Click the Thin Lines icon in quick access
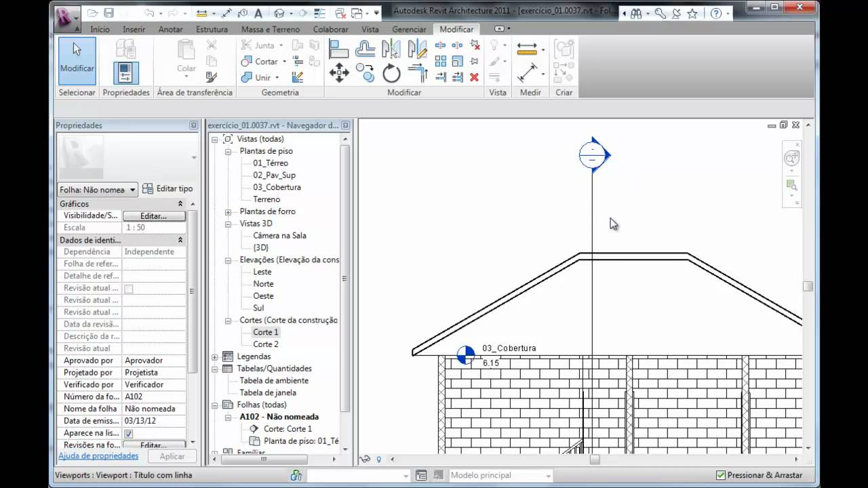The height and width of the screenshot is (488, 868). coord(319,14)
